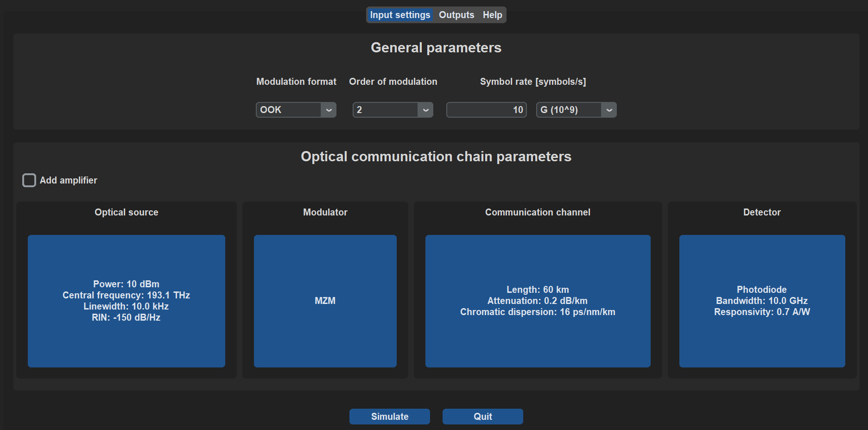Expand the G (10^9) unit dropdown
868x430 pixels.
[576, 110]
